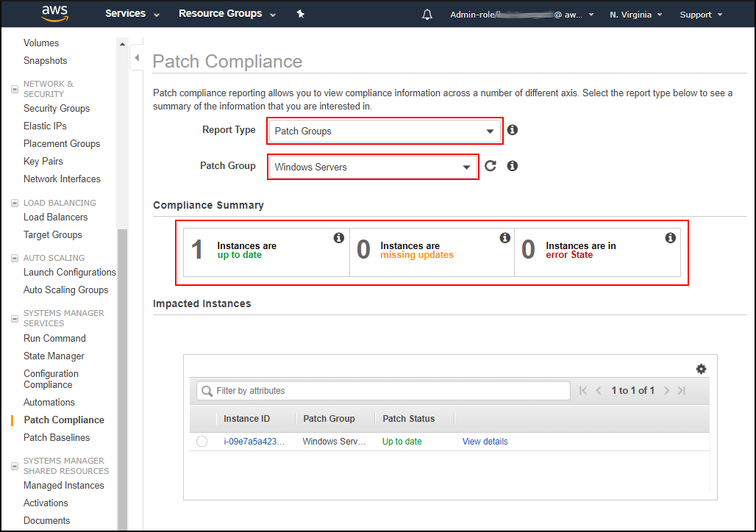Click the Filter by attributes field
The image size is (756, 532).
382,389
